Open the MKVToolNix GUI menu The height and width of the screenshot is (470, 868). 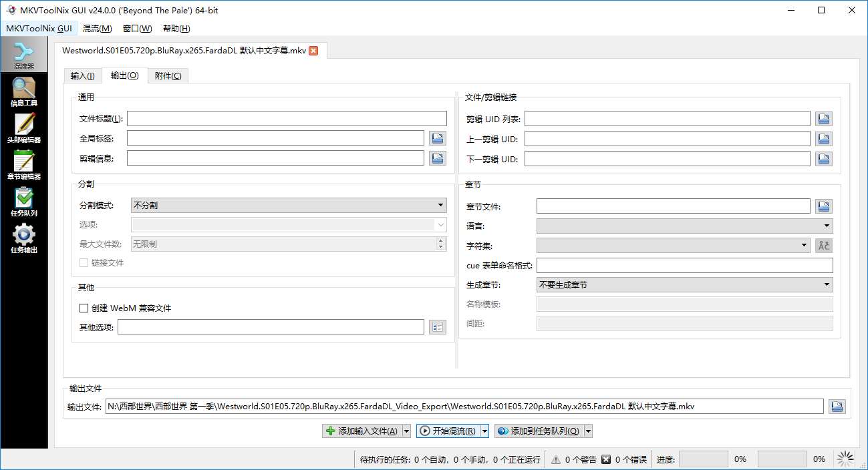click(x=39, y=29)
